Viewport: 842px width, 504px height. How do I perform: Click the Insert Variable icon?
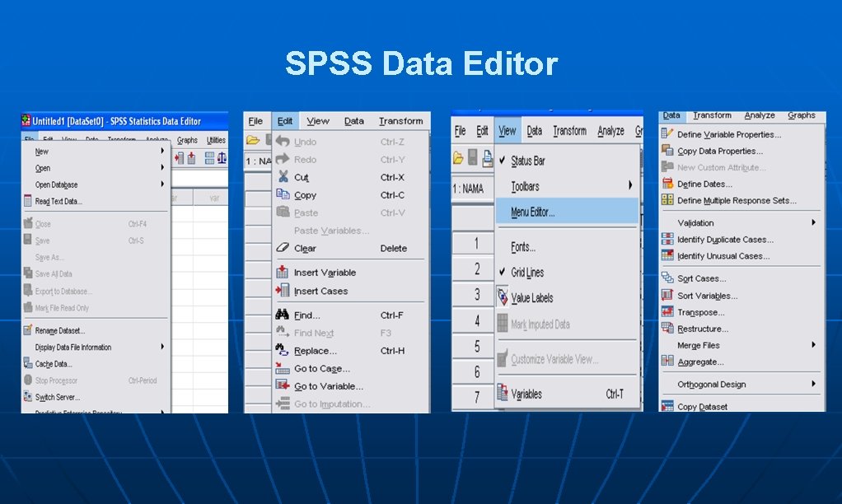pos(283,272)
